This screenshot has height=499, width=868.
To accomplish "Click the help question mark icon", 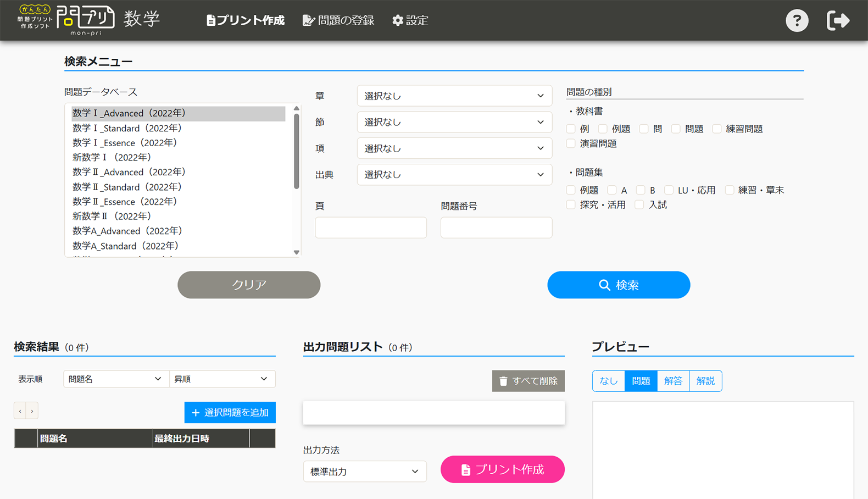I will coord(797,21).
